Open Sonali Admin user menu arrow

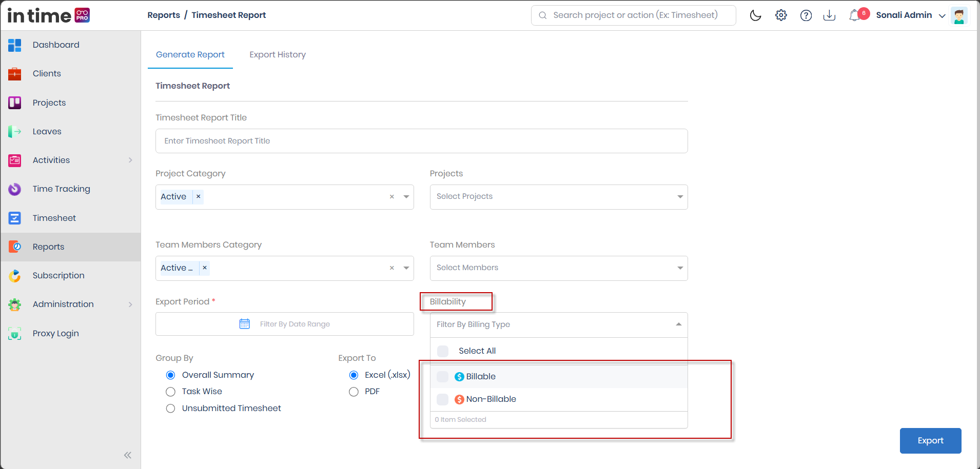tap(942, 16)
